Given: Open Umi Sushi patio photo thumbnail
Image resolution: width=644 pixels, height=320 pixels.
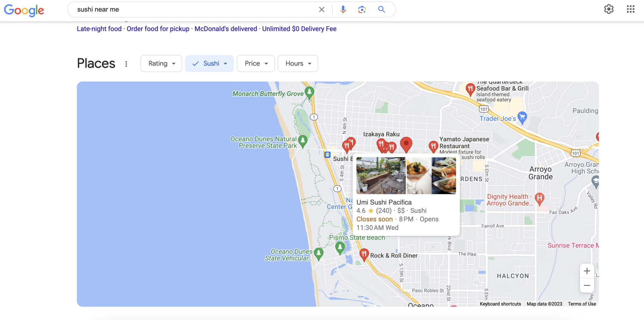Looking at the screenshot, I should (x=381, y=176).
